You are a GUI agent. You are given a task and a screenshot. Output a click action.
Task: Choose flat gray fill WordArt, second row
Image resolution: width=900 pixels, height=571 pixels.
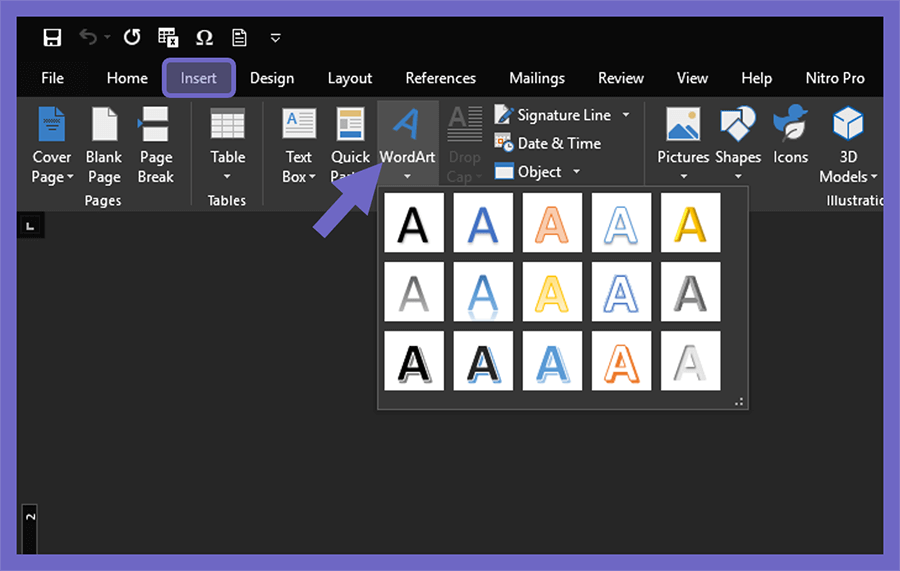414,292
